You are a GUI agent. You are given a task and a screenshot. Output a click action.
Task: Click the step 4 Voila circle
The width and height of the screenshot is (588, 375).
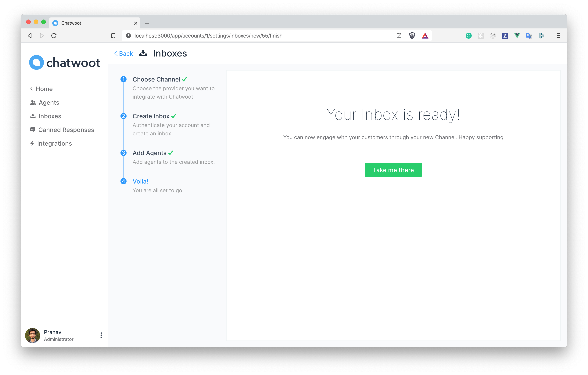[124, 181]
